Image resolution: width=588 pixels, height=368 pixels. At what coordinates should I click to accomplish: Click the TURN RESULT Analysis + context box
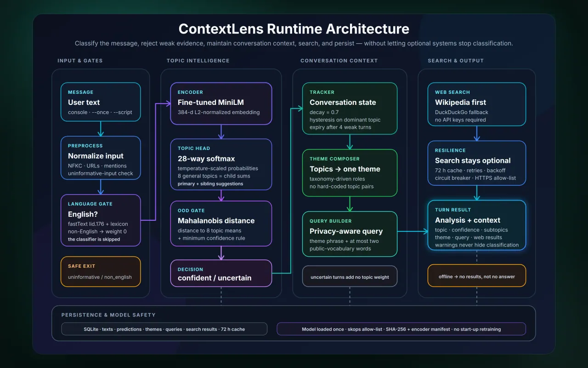(x=477, y=225)
